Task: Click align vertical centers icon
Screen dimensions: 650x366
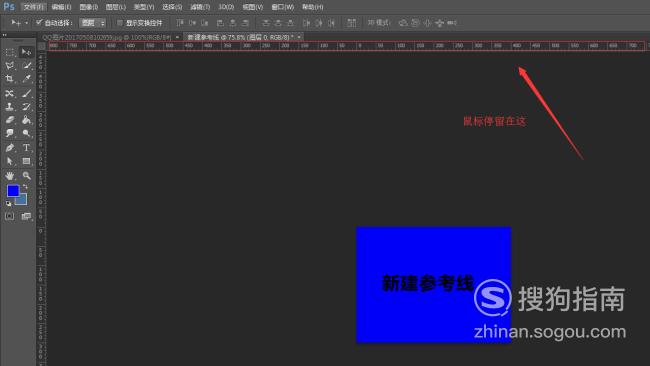Action: [x=192, y=23]
